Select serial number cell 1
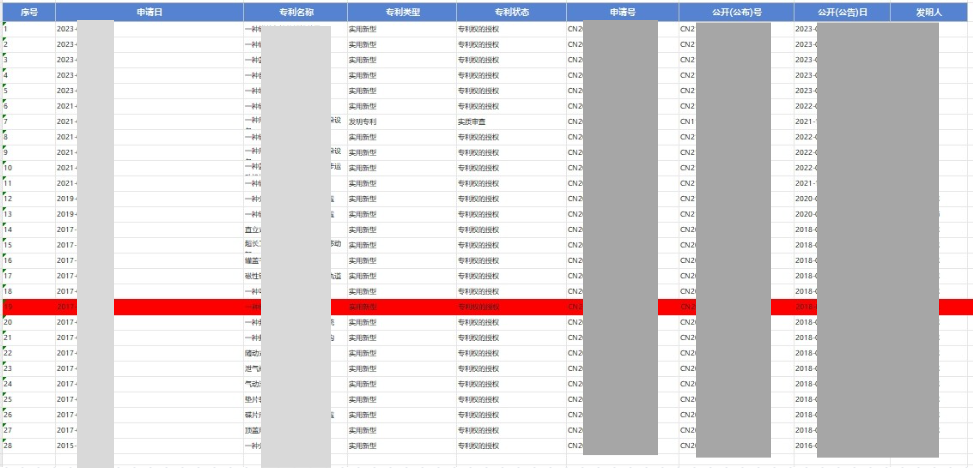973x472 pixels. pyautogui.click(x=29, y=29)
